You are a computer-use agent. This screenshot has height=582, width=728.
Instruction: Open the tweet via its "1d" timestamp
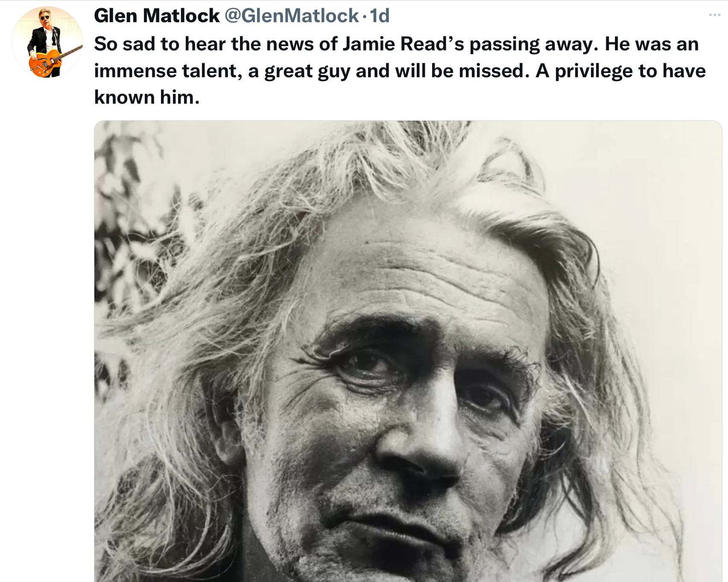(x=379, y=16)
